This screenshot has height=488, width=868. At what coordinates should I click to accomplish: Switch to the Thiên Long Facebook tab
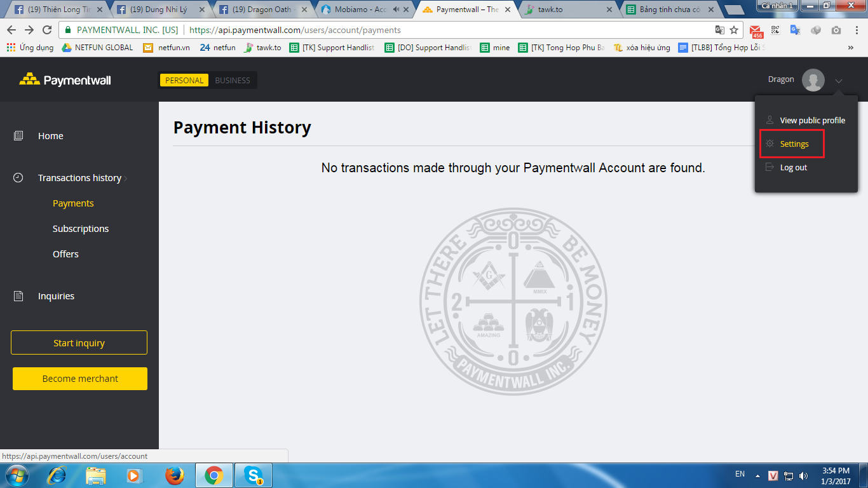tap(58, 10)
